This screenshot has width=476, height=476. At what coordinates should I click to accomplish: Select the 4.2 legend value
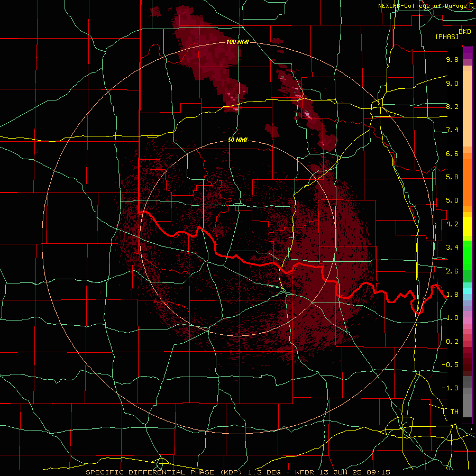pyautogui.click(x=452, y=224)
